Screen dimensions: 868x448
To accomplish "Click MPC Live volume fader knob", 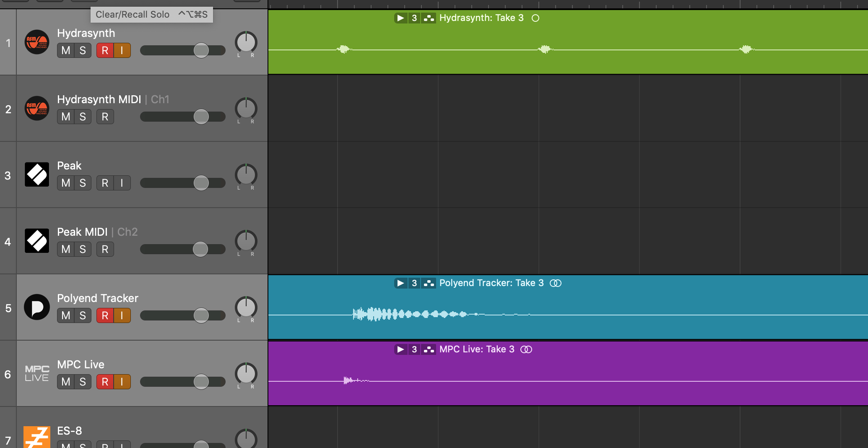I will pyautogui.click(x=201, y=382).
